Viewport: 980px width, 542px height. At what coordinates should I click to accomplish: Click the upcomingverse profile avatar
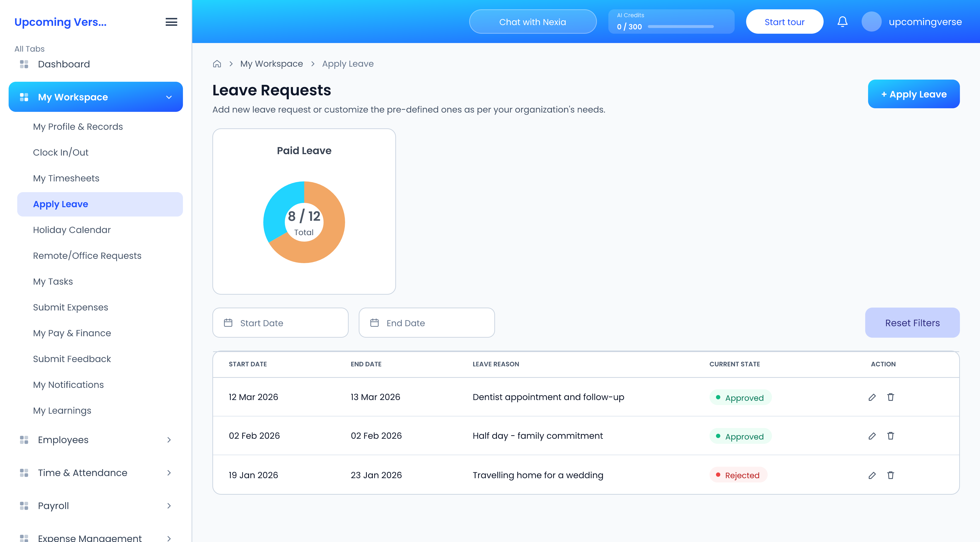(871, 22)
